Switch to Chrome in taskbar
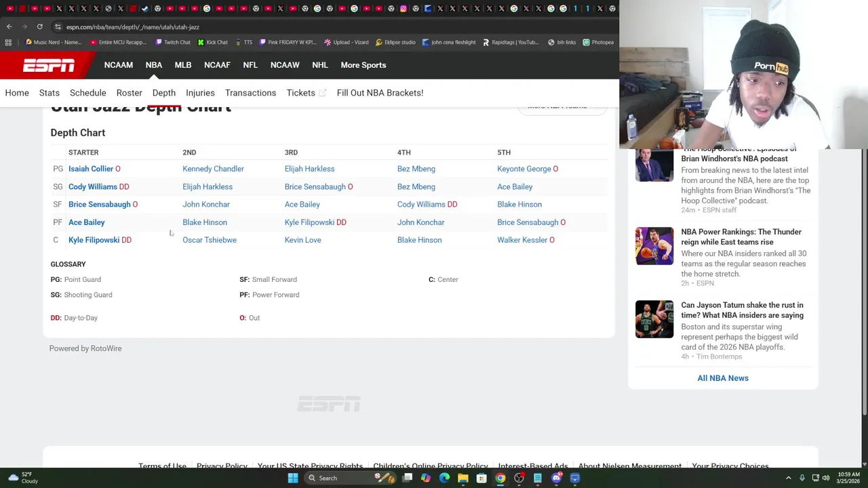The height and width of the screenshot is (488, 868). [500, 478]
